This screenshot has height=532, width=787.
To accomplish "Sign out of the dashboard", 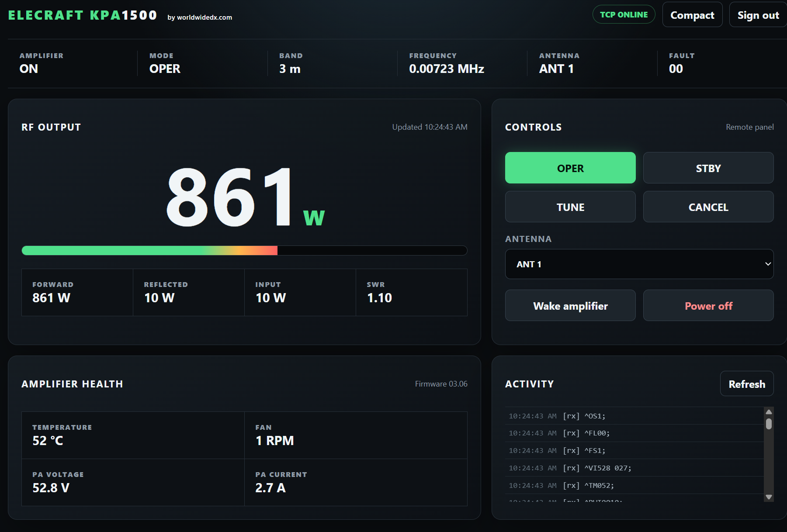I will pyautogui.click(x=758, y=14).
